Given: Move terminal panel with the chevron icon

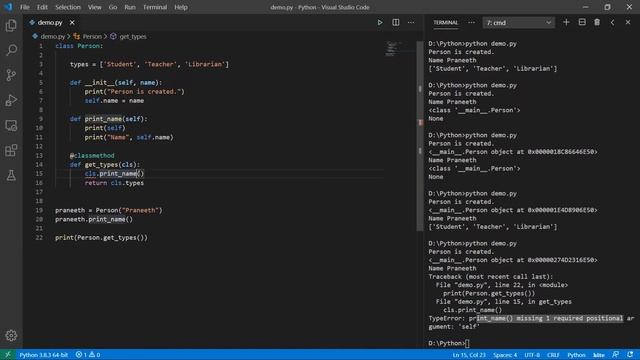Looking at the screenshot, I should tap(613, 22).
